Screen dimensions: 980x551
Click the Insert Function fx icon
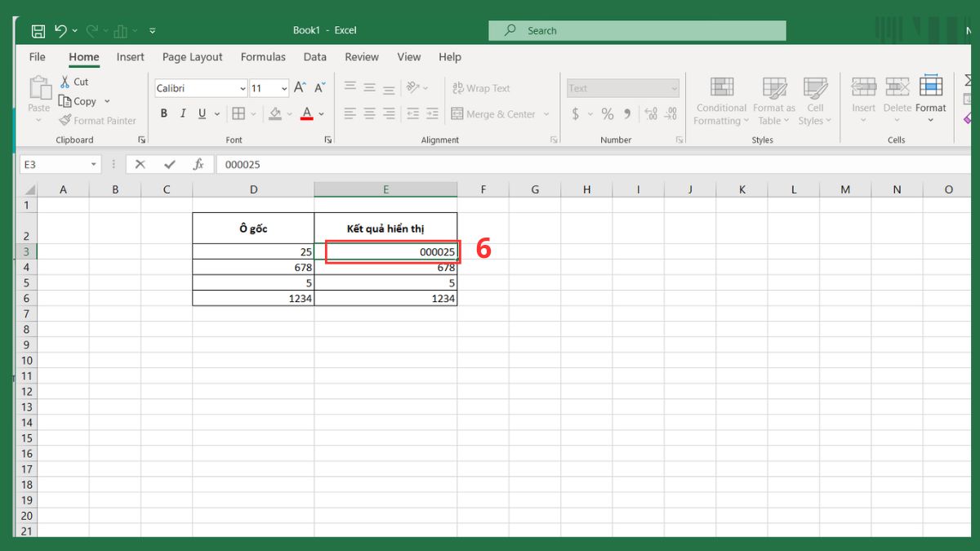[198, 165]
